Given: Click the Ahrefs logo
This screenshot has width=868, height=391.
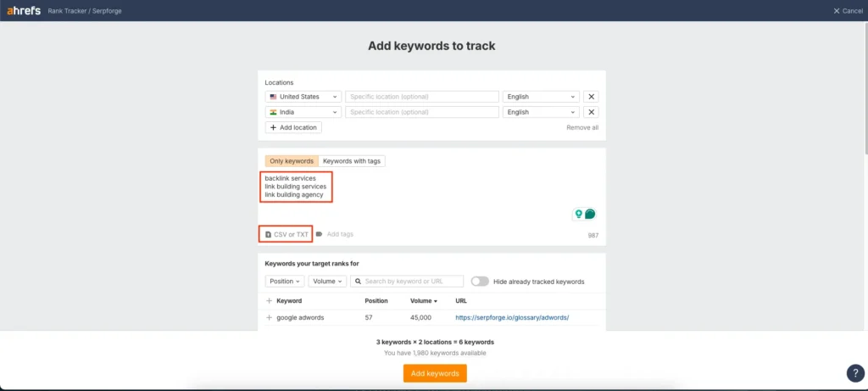Looking at the screenshot, I should 24,10.
